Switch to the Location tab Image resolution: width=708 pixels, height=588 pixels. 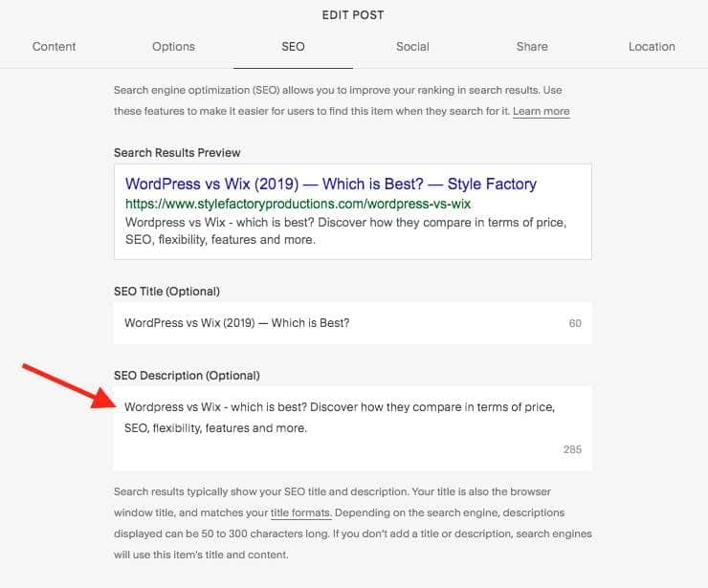652,47
